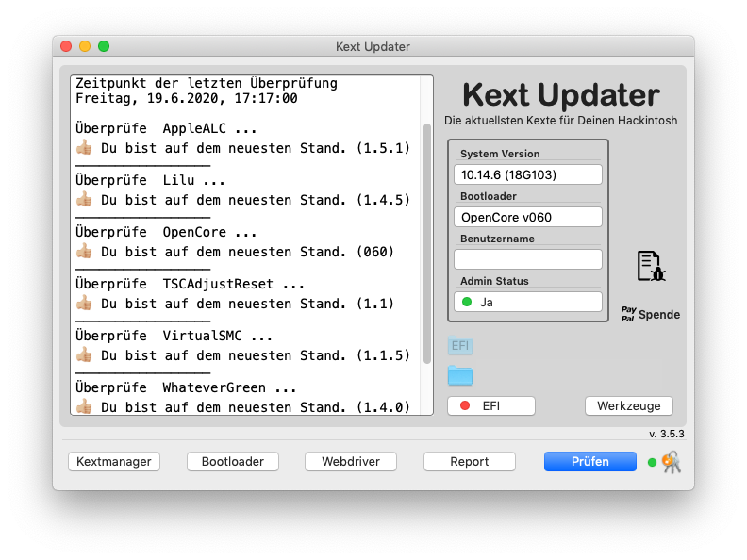Click the 'Admin Status' label
The width and height of the screenshot is (747, 560).
coord(494,281)
